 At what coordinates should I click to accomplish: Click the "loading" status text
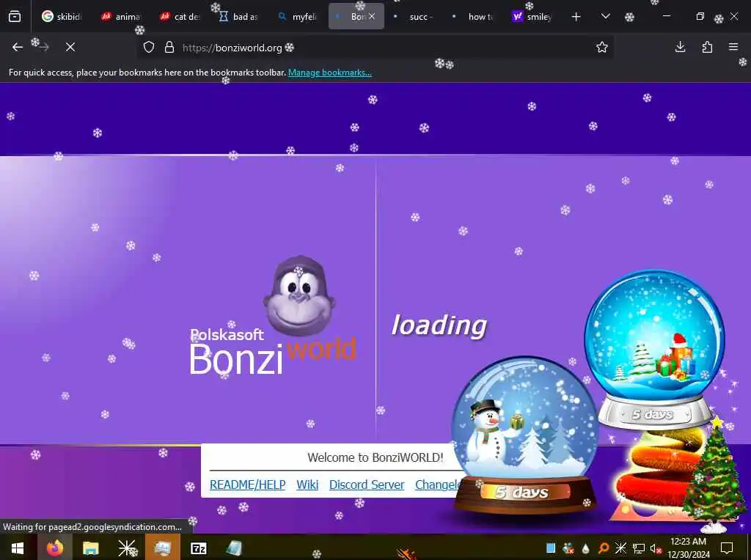(439, 326)
